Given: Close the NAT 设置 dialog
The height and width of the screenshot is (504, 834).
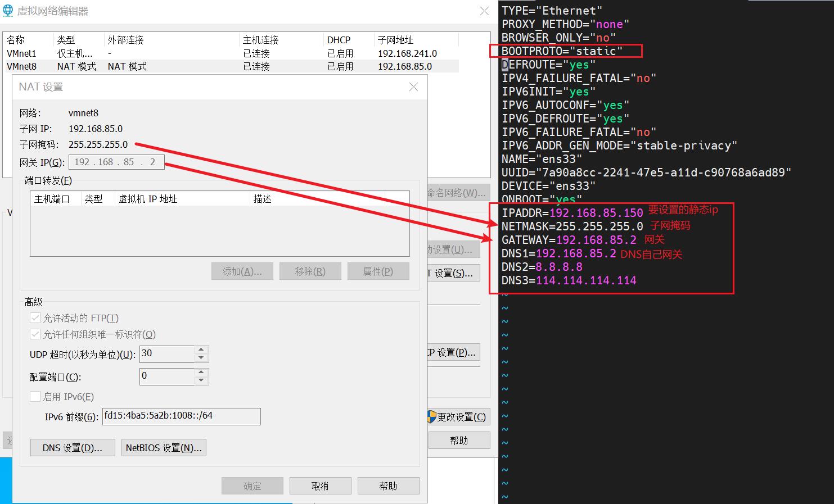Looking at the screenshot, I should [413, 87].
